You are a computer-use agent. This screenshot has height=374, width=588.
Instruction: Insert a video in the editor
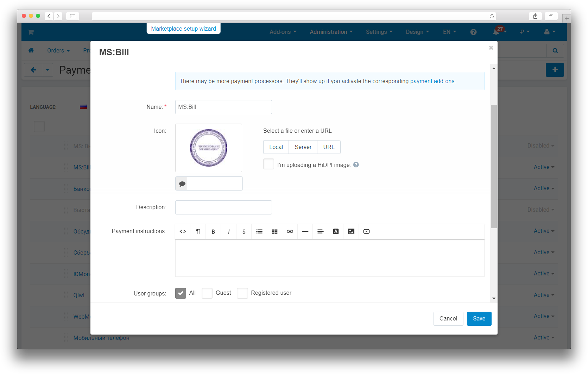[x=366, y=232]
